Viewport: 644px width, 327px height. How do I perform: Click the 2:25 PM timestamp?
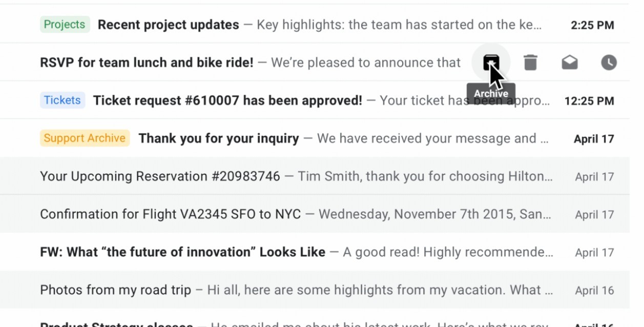click(x=592, y=25)
